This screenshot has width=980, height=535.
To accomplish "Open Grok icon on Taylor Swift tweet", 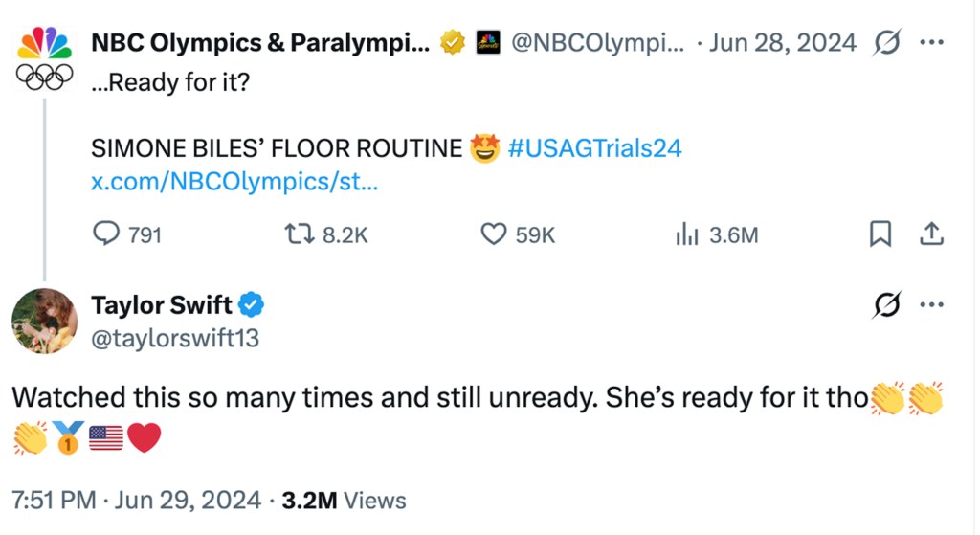I will tap(887, 304).
